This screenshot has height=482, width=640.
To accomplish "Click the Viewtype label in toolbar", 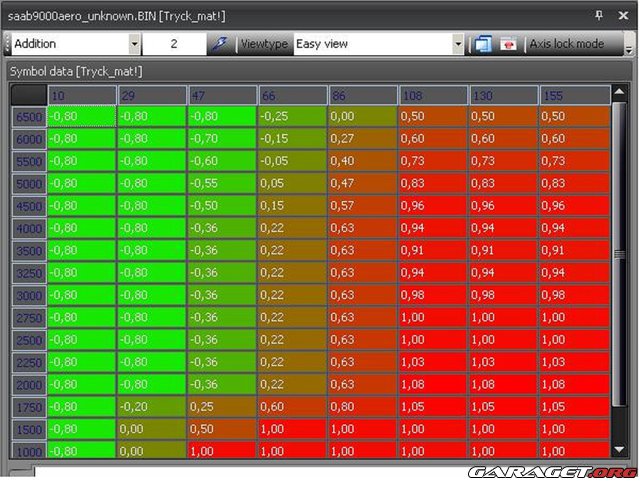I will 264,44.
